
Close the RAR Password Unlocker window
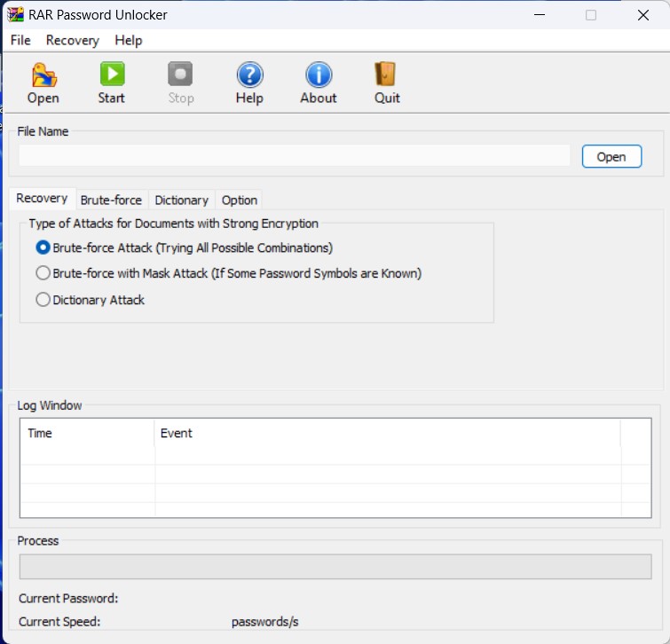click(x=643, y=15)
